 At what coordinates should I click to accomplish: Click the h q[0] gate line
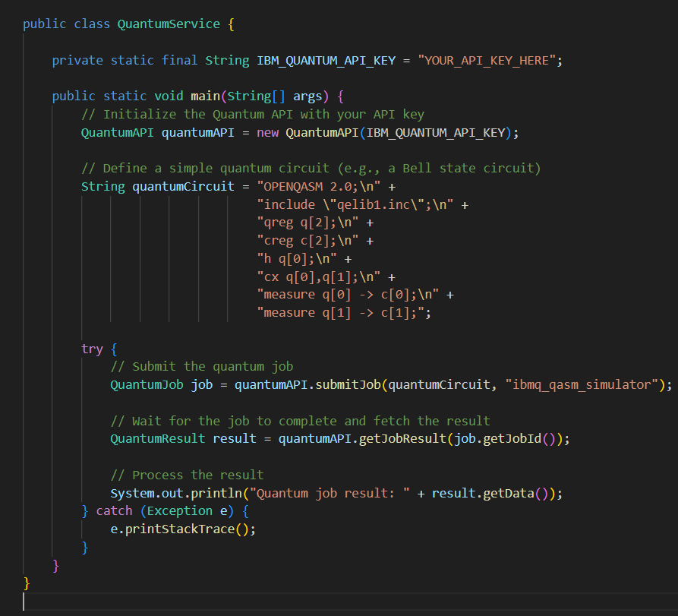point(295,258)
